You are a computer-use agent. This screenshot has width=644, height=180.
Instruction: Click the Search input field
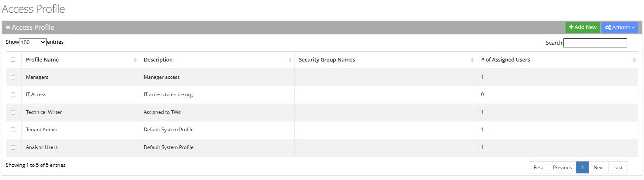coord(595,43)
